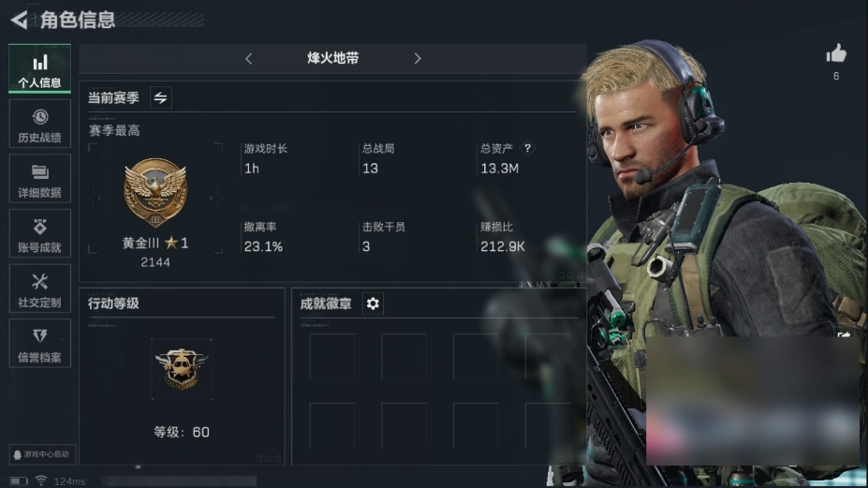Open 成就徽章 settings with the gear icon
The image size is (868, 488).
click(373, 303)
